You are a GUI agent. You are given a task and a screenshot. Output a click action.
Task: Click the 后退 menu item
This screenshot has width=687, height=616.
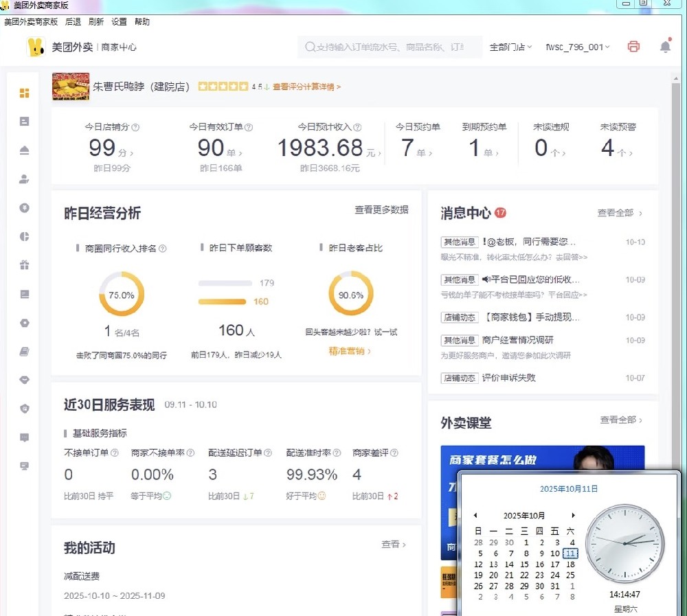point(73,22)
